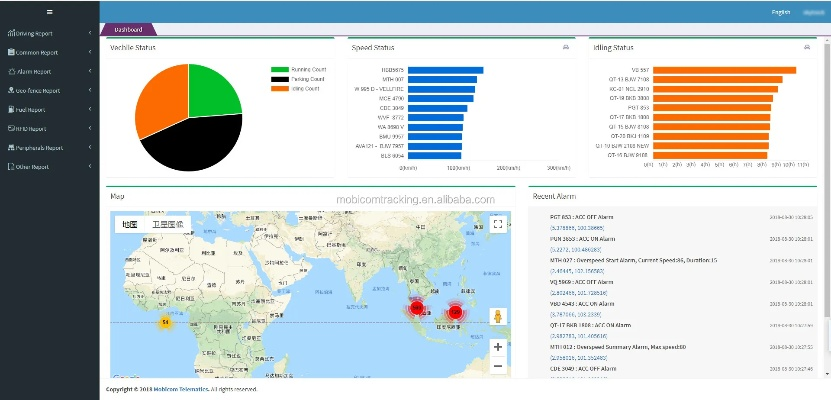Zoom out on the map

coord(497,366)
